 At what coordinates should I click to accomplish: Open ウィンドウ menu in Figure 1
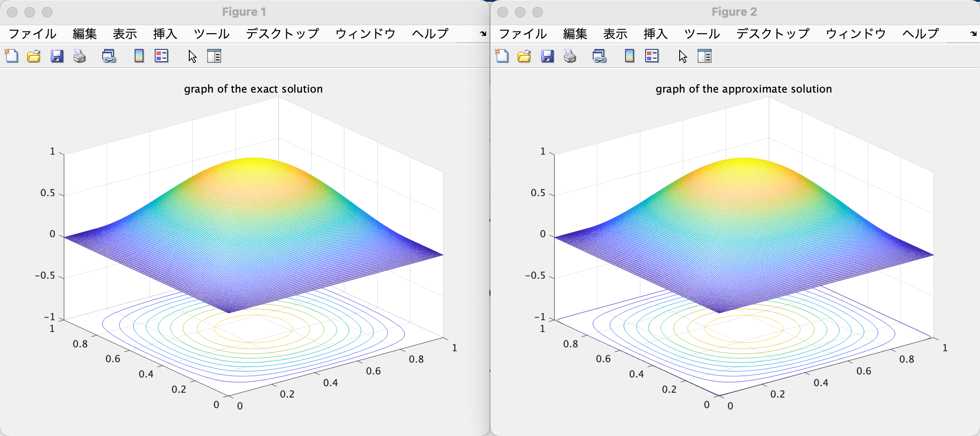point(365,34)
